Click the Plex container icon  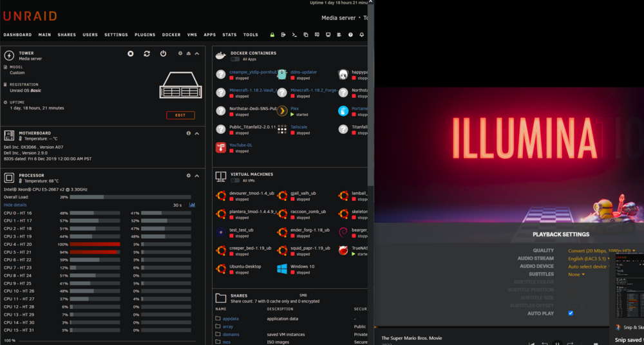pyautogui.click(x=282, y=111)
